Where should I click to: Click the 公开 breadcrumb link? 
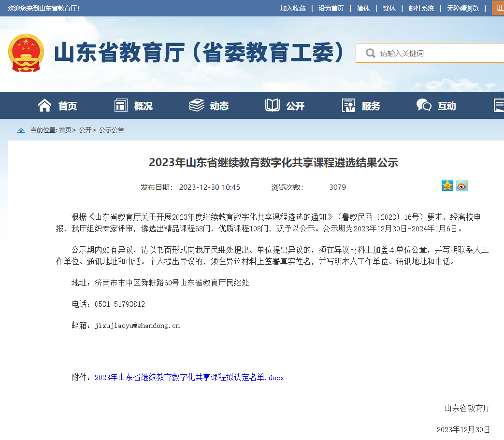(86, 130)
